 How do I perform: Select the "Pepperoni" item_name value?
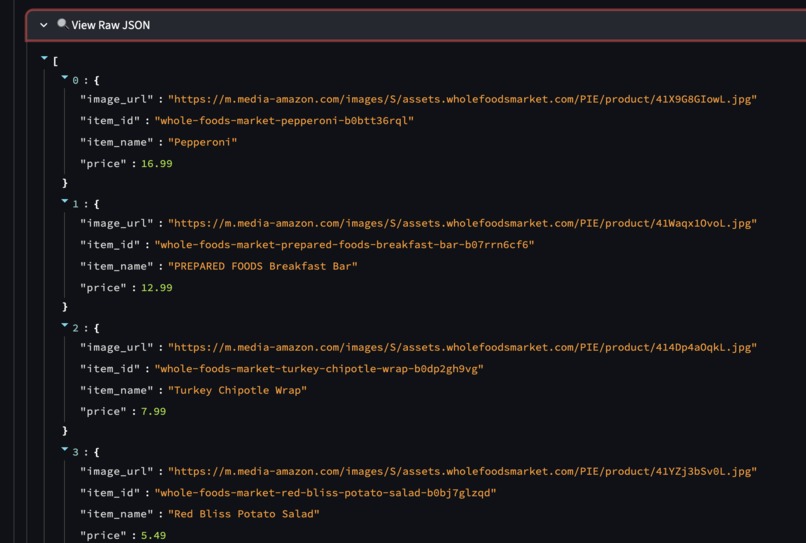coord(203,142)
